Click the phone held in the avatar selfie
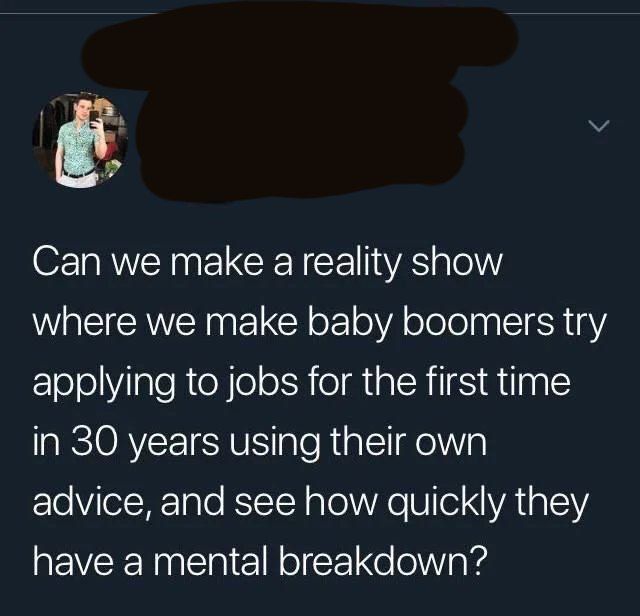 coord(94,118)
